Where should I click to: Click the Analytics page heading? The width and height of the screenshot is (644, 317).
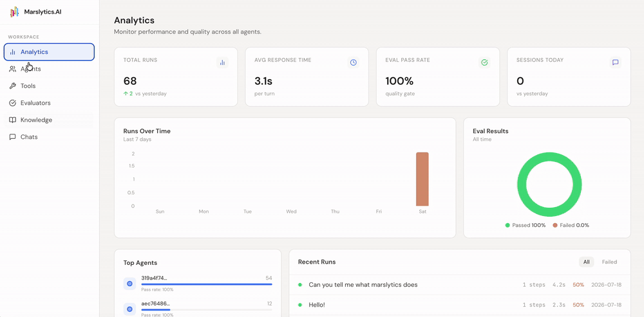tap(135, 20)
